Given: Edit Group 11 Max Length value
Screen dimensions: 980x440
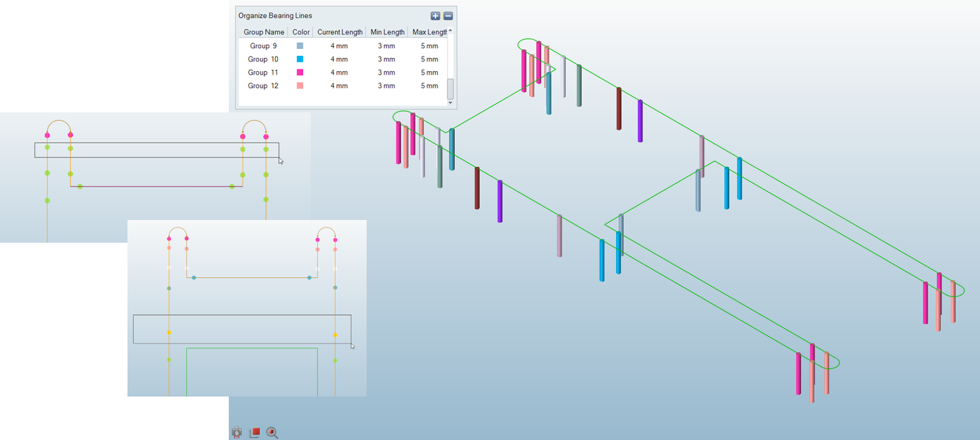Looking at the screenshot, I should pos(429,72).
